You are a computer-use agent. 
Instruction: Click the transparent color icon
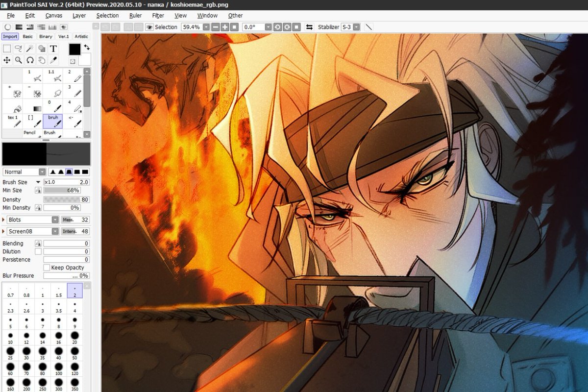[x=73, y=61]
